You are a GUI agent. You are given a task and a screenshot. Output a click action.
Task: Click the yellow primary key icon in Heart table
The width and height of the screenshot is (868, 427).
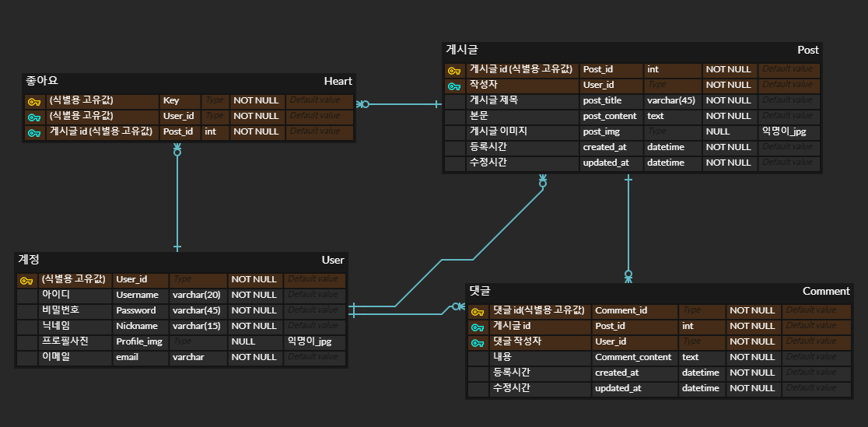pyautogui.click(x=34, y=102)
